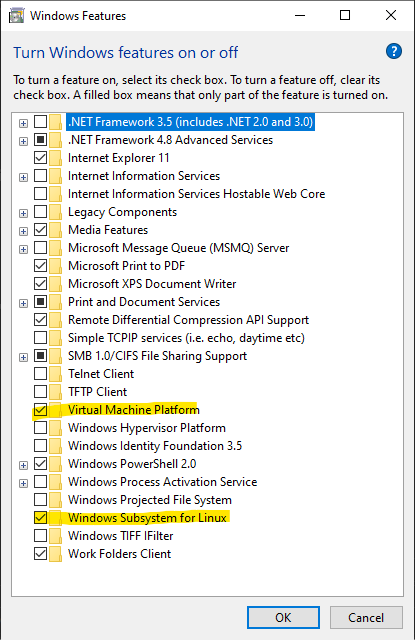Expand SMB 1.0/CIFS File Sharing Support node
This screenshot has height=640, width=415.
pos(24,357)
